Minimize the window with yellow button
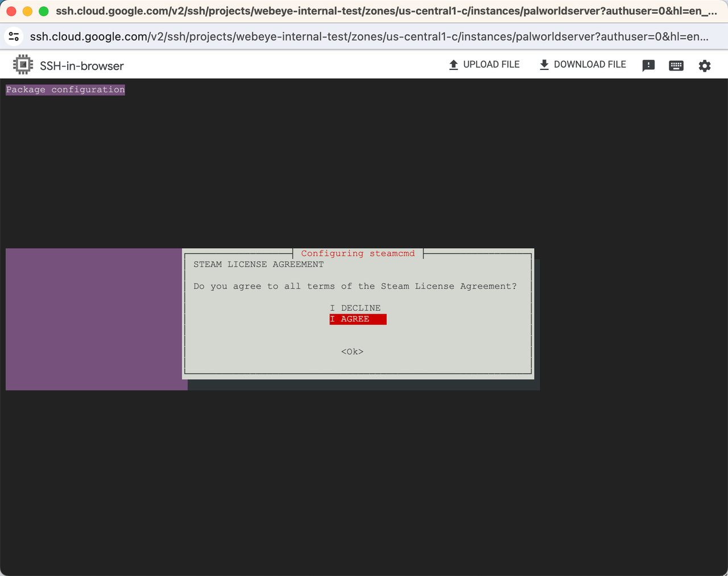728x576 pixels. coord(27,11)
